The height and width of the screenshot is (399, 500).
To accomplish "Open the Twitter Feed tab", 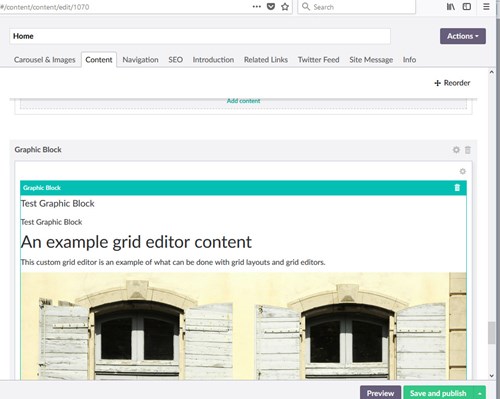I will click(x=318, y=60).
